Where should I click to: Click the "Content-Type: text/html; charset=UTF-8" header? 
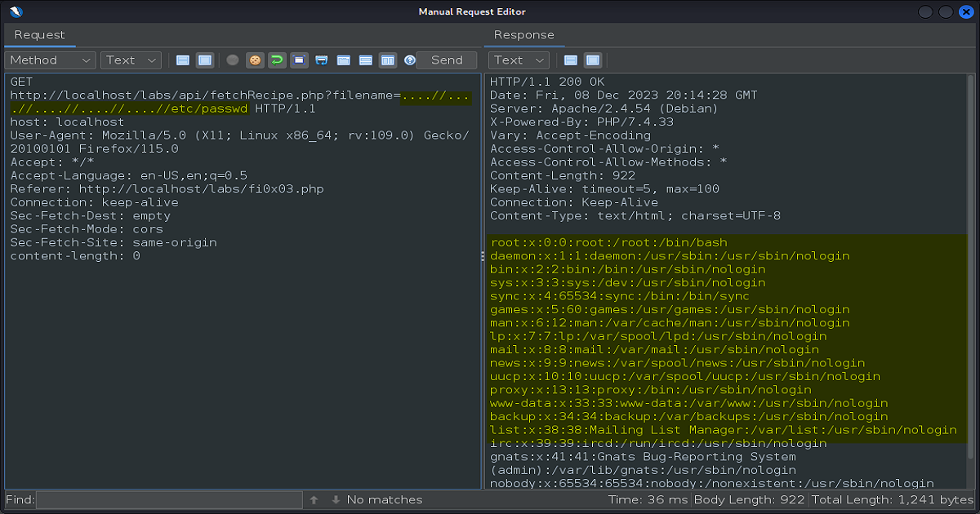(x=635, y=216)
